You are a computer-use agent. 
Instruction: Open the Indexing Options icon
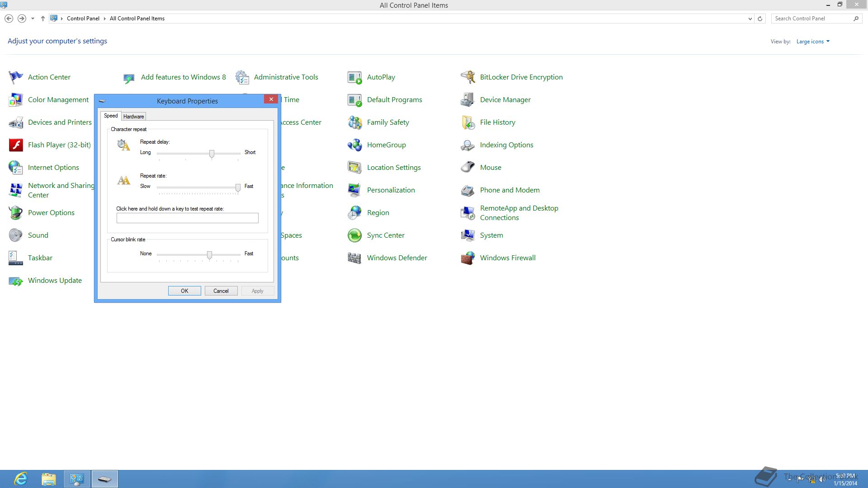coord(468,145)
